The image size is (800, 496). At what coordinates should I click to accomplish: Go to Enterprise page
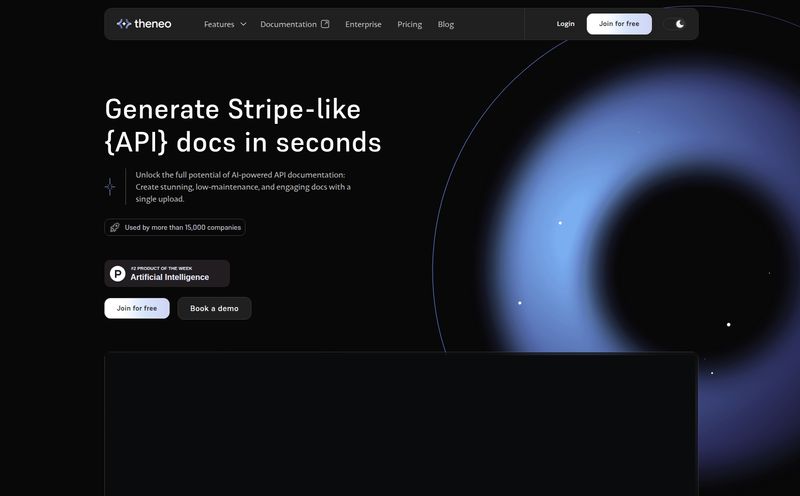pos(363,24)
